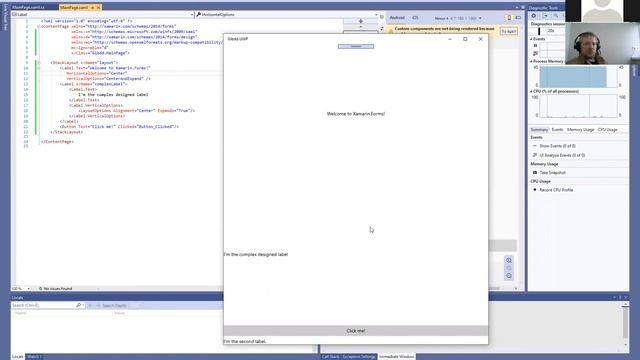This screenshot has width=640, height=360.
Task: Close the MainPage.xaml tab
Action: (98, 7)
